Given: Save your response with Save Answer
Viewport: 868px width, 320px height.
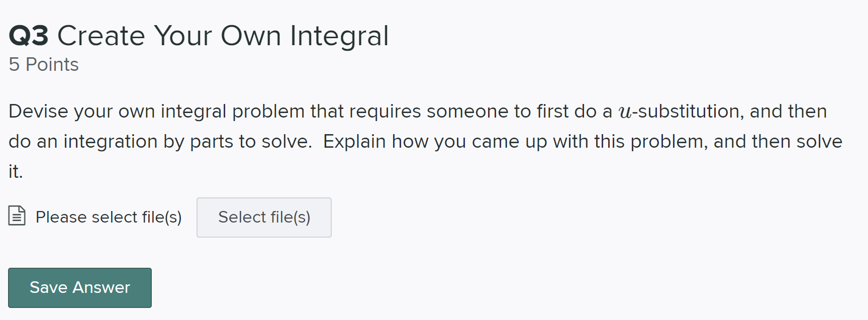Looking at the screenshot, I should tap(79, 287).
